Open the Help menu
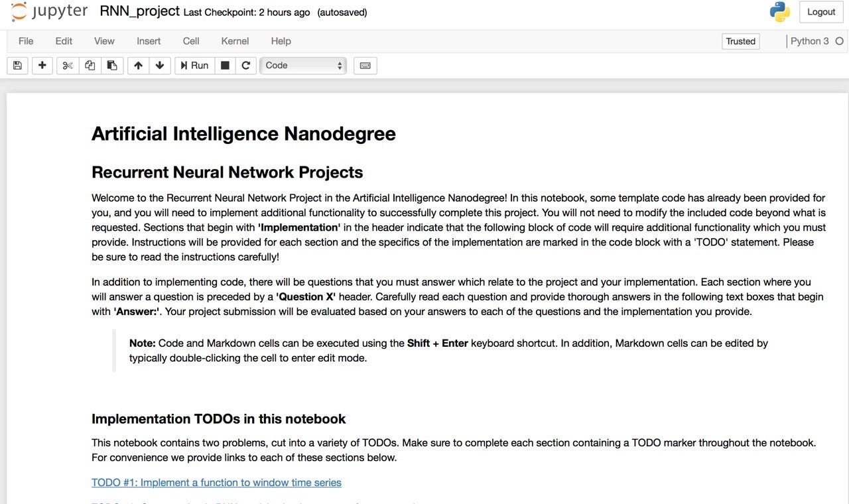The width and height of the screenshot is (849, 504). pyautogui.click(x=281, y=40)
